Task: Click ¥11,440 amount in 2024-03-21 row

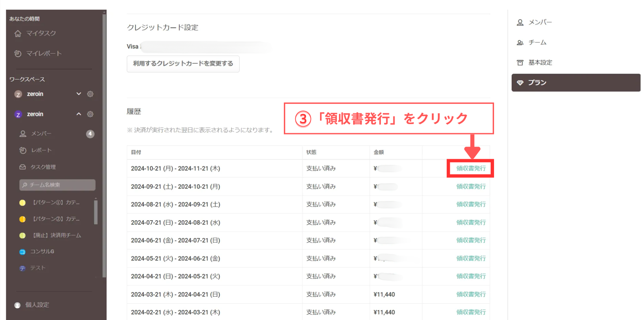Action: [x=384, y=294]
